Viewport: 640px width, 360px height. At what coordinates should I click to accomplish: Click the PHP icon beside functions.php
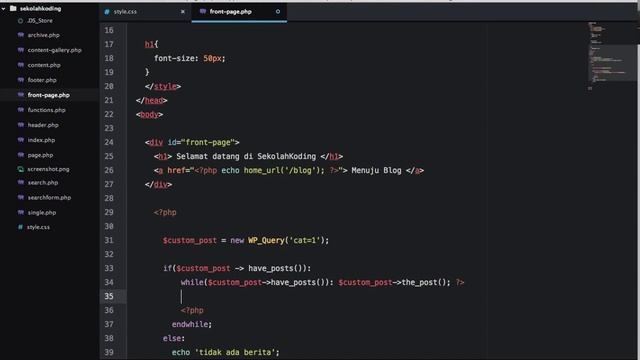(x=21, y=110)
